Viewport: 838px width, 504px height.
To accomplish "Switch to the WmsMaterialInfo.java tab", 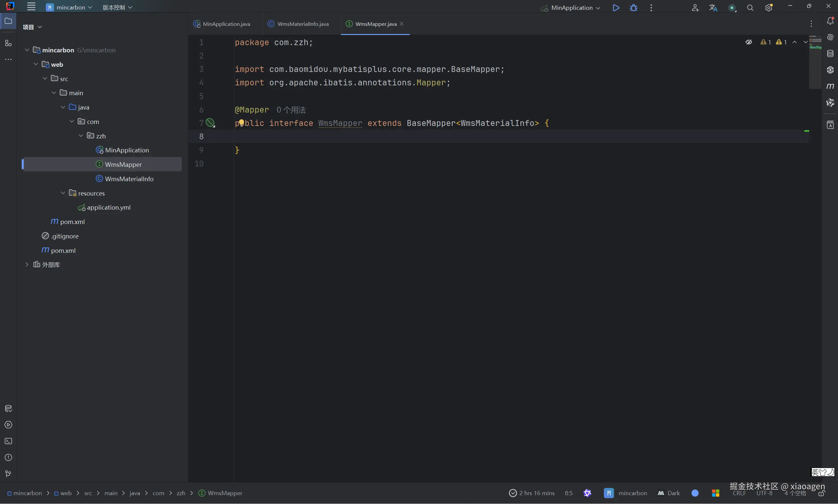I will click(303, 24).
